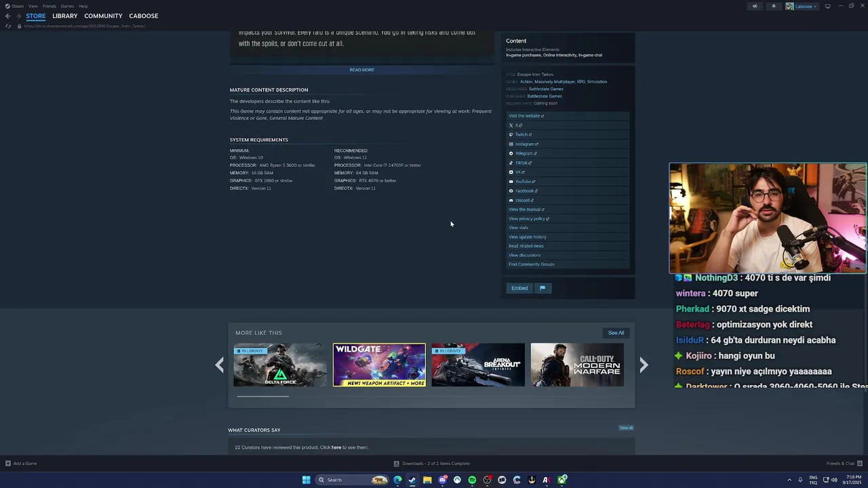Open Discord from the taskbar
The height and width of the screenshot is (488, 868).
442,480
